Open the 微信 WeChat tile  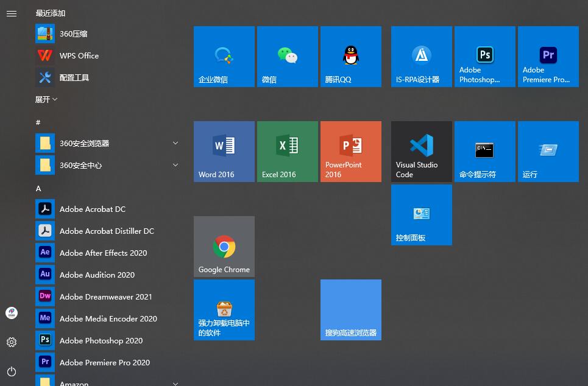click(288, 57)
